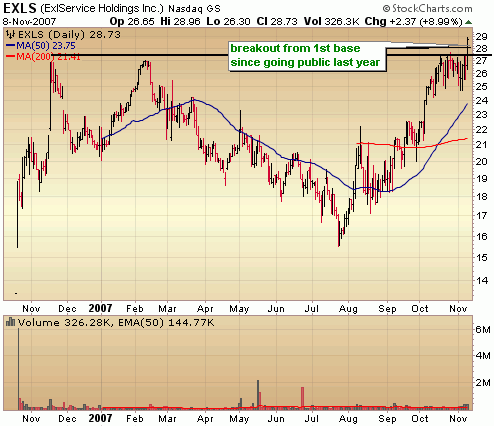
Task: Click the high price Hi 28.96
Action: (180, 22)
